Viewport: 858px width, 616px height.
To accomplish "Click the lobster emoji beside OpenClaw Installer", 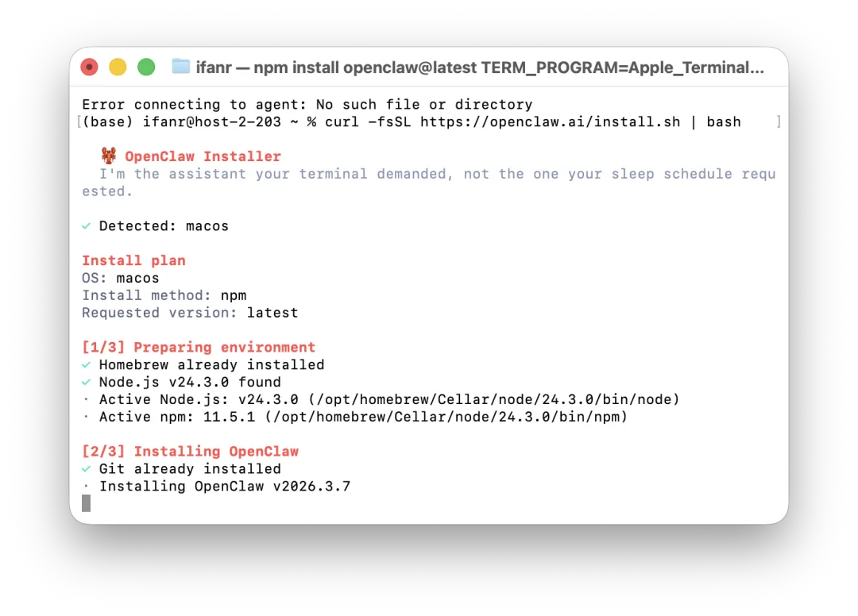I will coord(109,156).
